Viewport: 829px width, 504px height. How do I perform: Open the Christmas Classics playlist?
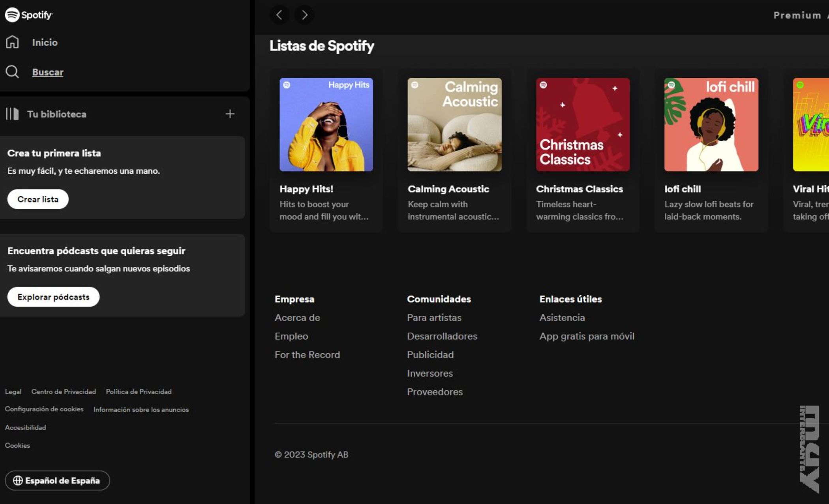pyautogui.click(x=583, y=125)
